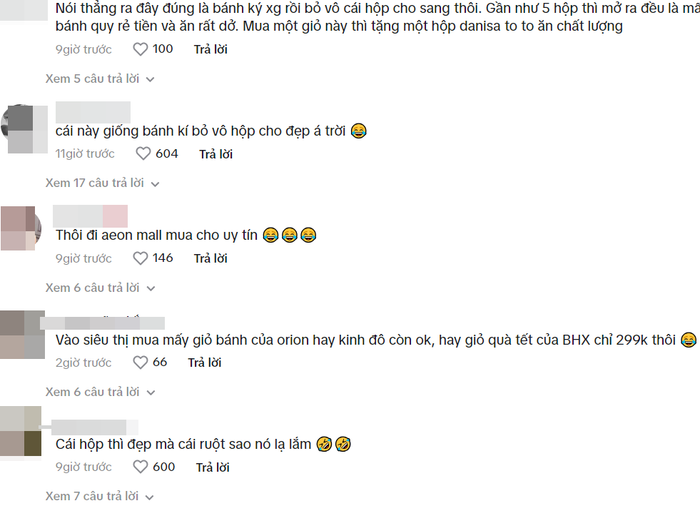Reply to 'Cái hộp thì đẹp' comment
Image resolution: width=700 pixels, height=506 pixels.
[212, 467]
